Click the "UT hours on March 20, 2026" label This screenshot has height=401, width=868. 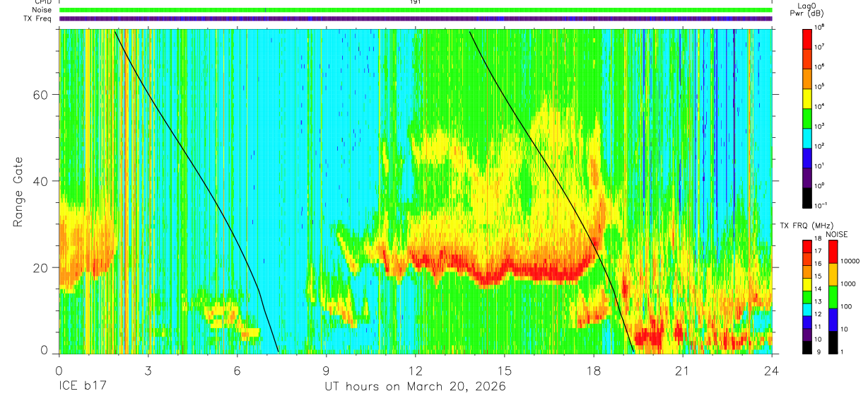[415, 387]
